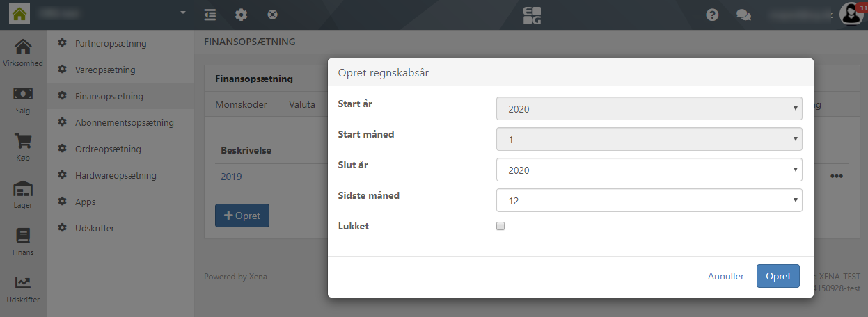Click the three-dots row options

(837, 177)
